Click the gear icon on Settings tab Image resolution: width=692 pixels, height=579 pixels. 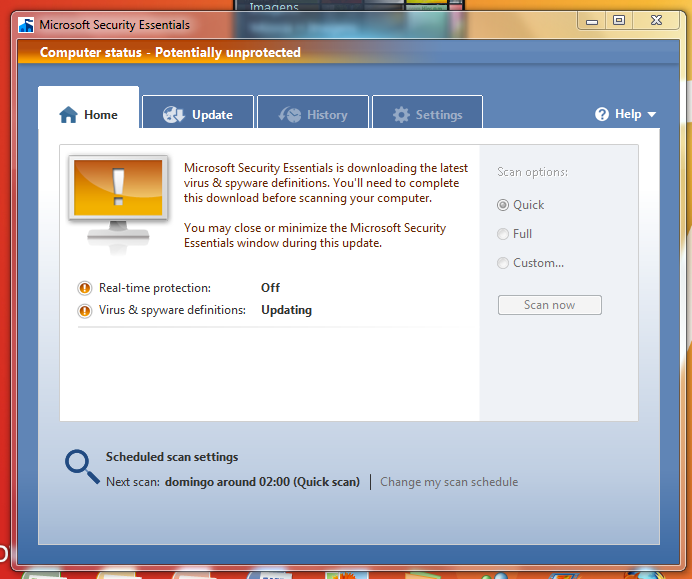tap(401, 115)
